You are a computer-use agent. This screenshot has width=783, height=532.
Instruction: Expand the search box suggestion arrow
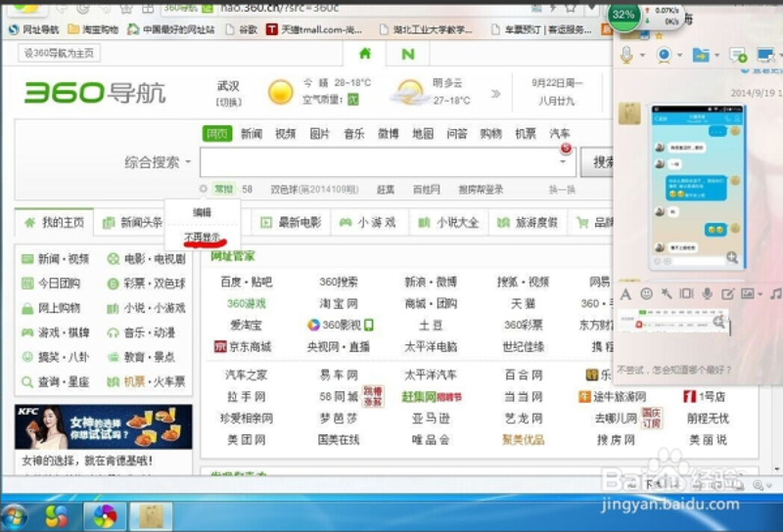tap(563, 161)
